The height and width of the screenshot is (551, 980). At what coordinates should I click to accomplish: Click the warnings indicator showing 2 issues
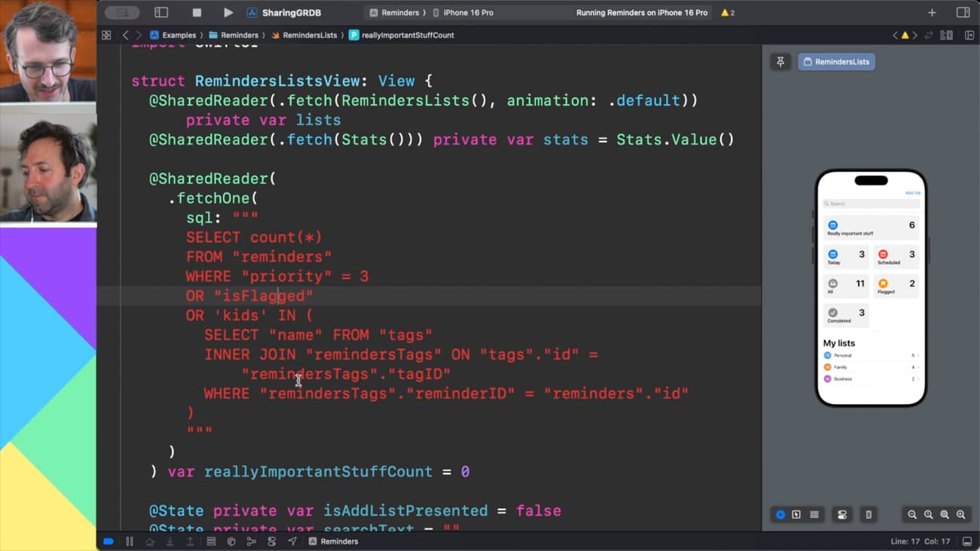click(x=727, y=13)
